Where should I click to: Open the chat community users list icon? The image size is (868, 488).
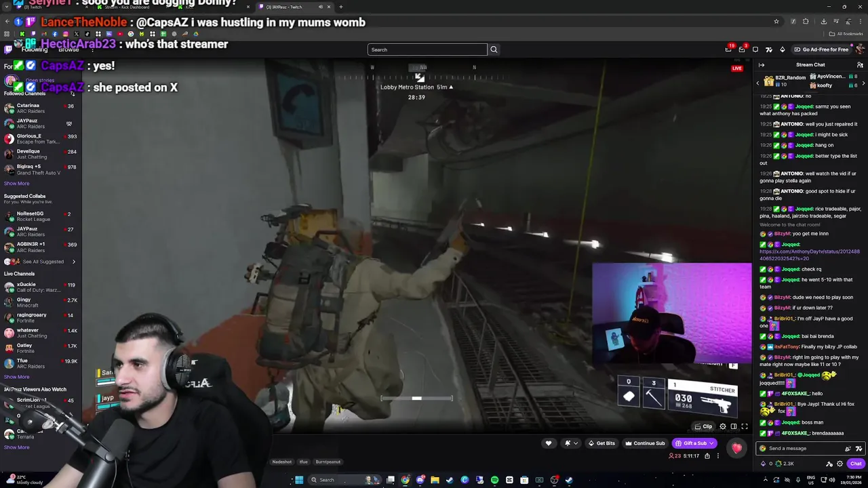[x=860, y=65]
